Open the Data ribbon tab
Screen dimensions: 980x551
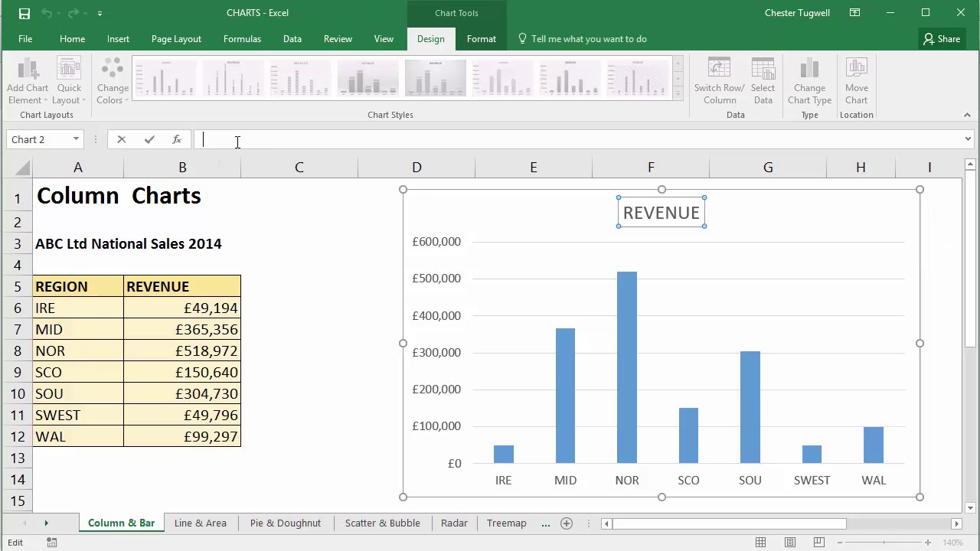(292, 39)
